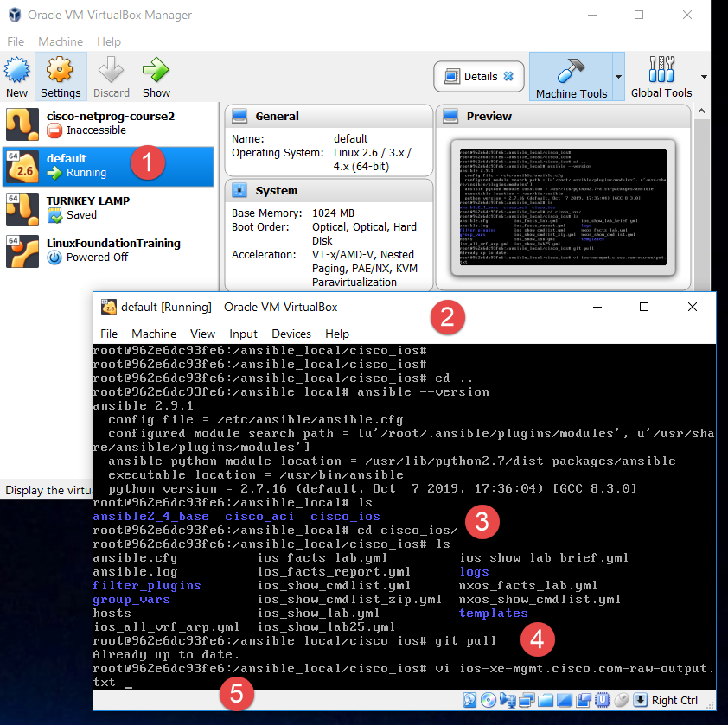Open Global Tools in the manager toolbar
This screenshot has width=728, height=725.
(x=661, y=77)
